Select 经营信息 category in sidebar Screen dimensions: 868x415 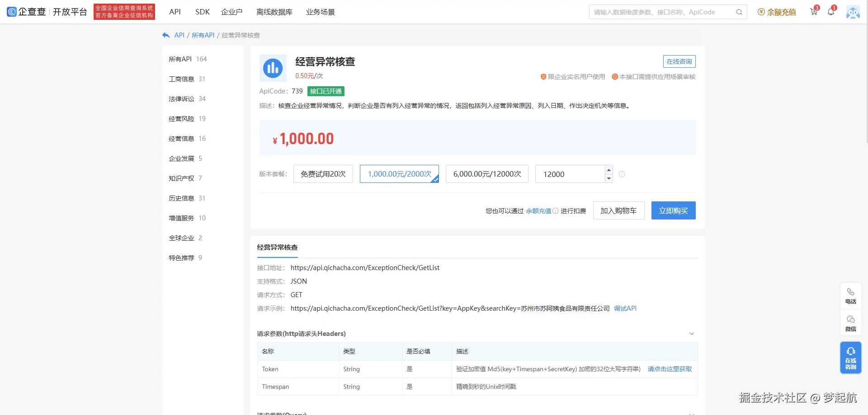pyautogui.click(x=187, y=139)
